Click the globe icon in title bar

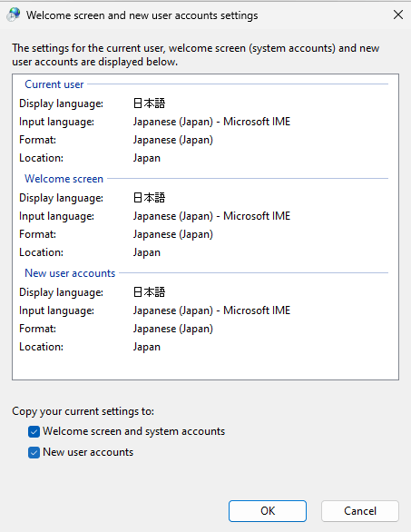(x=14, y=15)
